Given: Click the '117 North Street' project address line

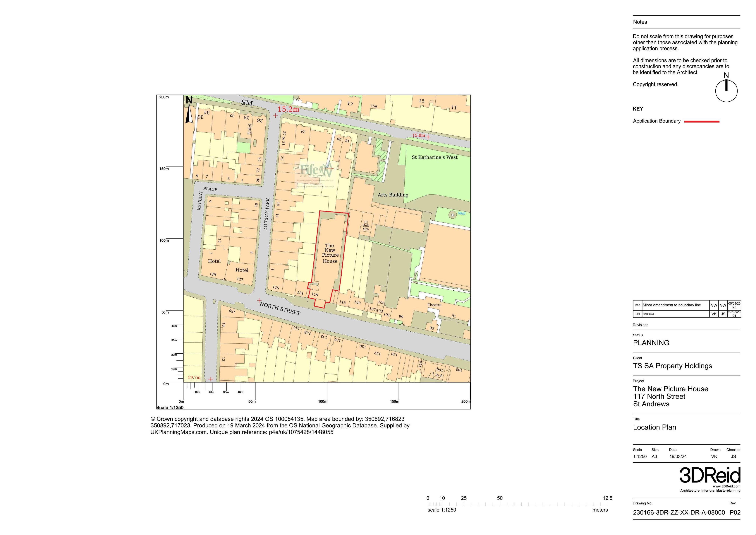Looking at the screenshot, I should coord(659,397).
